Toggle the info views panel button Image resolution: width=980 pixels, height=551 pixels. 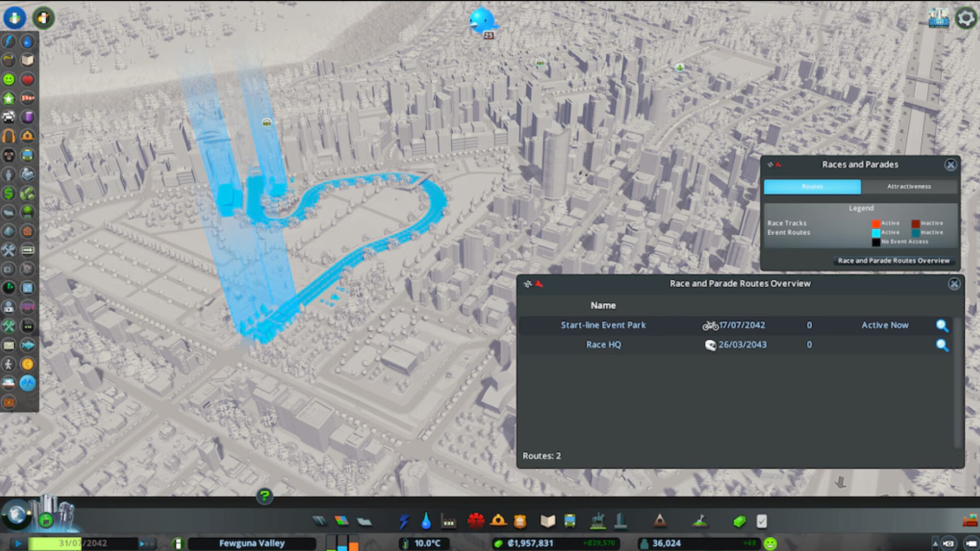(14, 18)
